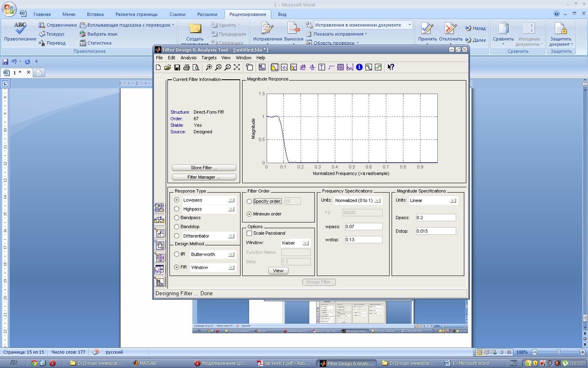The width and height of the screenshot is (588, 368).
Task: Show Step Response icon
Action: 331,67
